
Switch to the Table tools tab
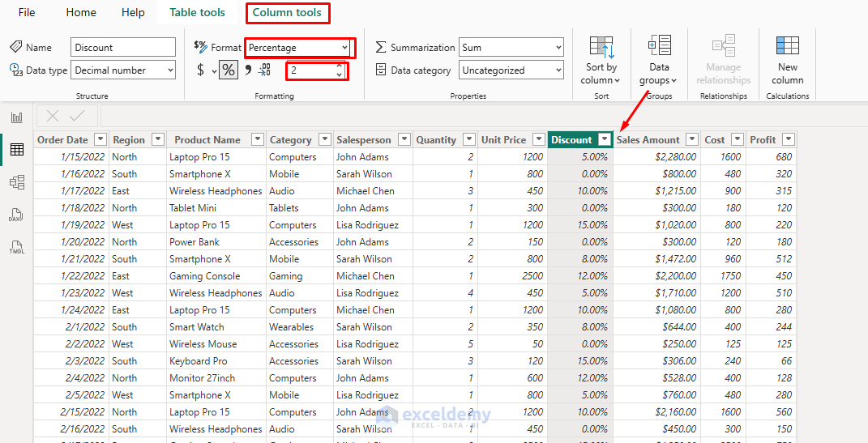197,12
